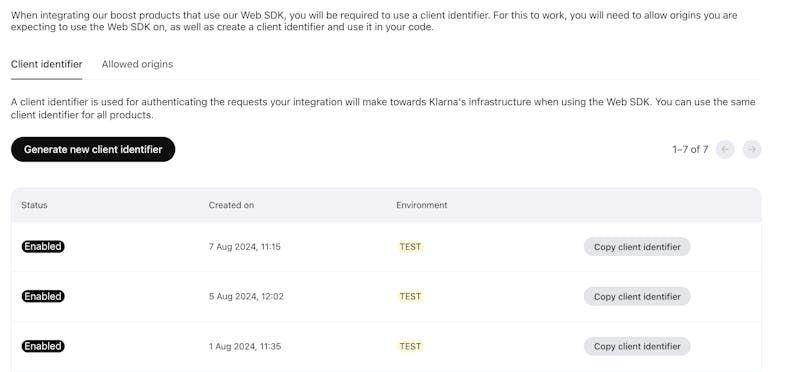The height and width of the screenshot is (372, 786).
Task: Click the 1 Aug 2024, 11:35 date cell
Action: [x=245, y=346]
